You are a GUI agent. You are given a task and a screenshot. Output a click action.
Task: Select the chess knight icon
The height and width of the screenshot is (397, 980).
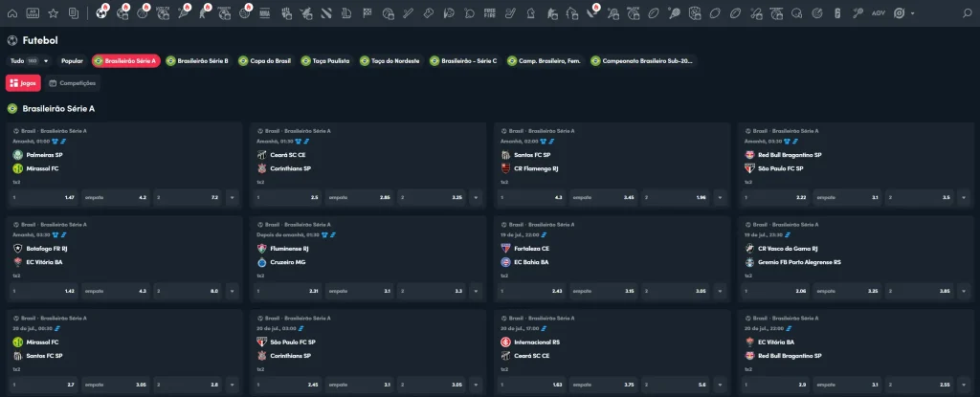click(530, 13)
